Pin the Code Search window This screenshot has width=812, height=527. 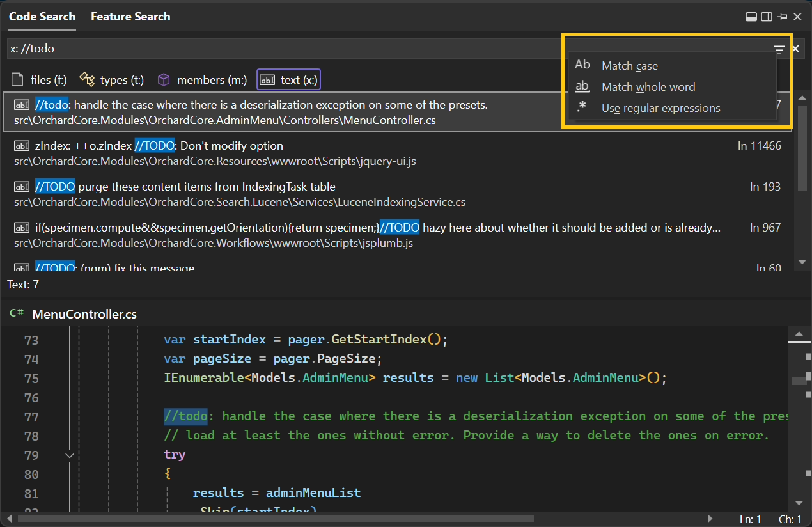click(782, 17)
